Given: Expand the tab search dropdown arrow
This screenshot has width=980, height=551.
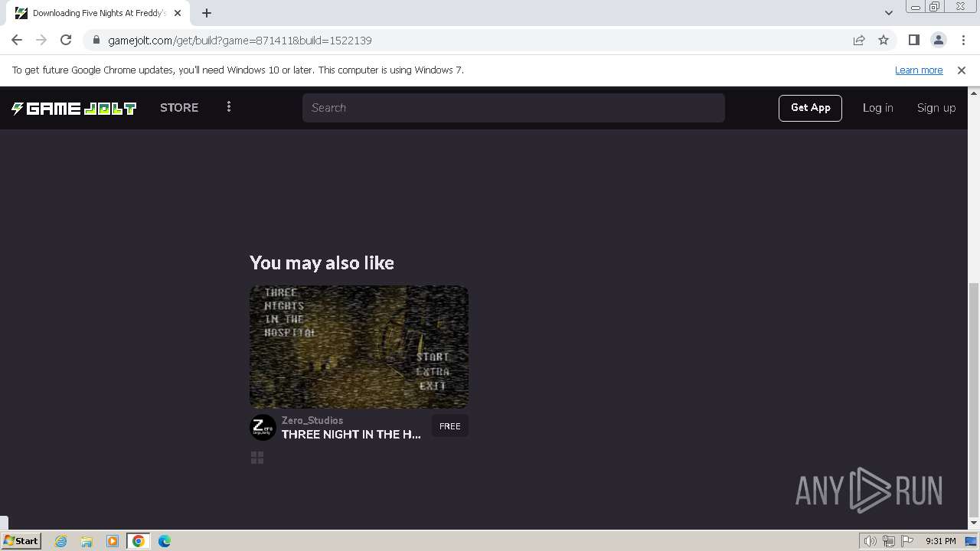Looking at the screenshot, I should point(889,13).
